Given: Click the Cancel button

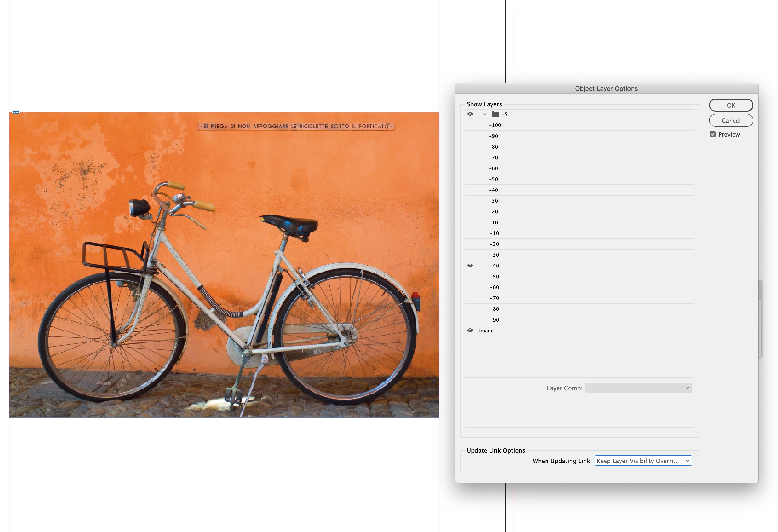Looking at the screenshot, I should coord(731,120).
